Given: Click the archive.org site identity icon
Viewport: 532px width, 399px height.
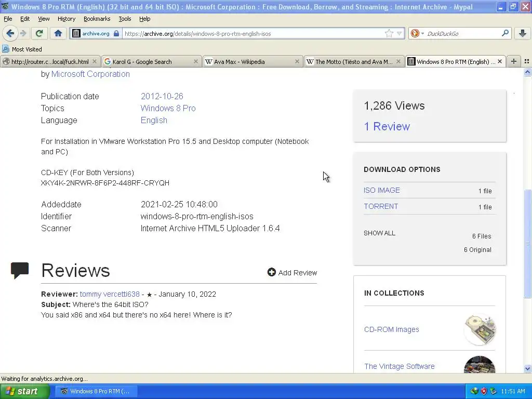Looking at the screenshot, I should click(x=76, y=33).
